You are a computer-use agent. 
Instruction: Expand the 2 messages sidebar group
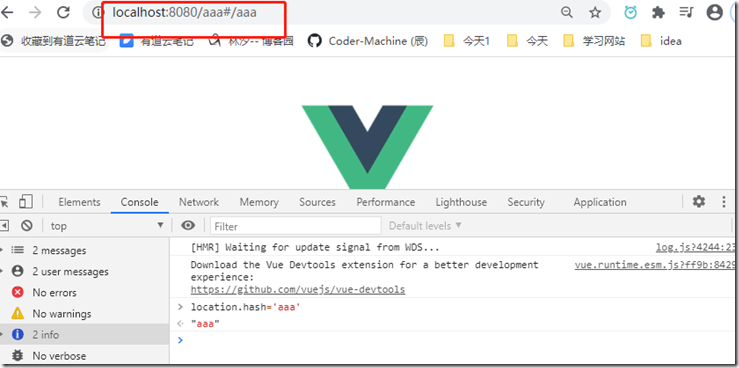click(85, 251)
